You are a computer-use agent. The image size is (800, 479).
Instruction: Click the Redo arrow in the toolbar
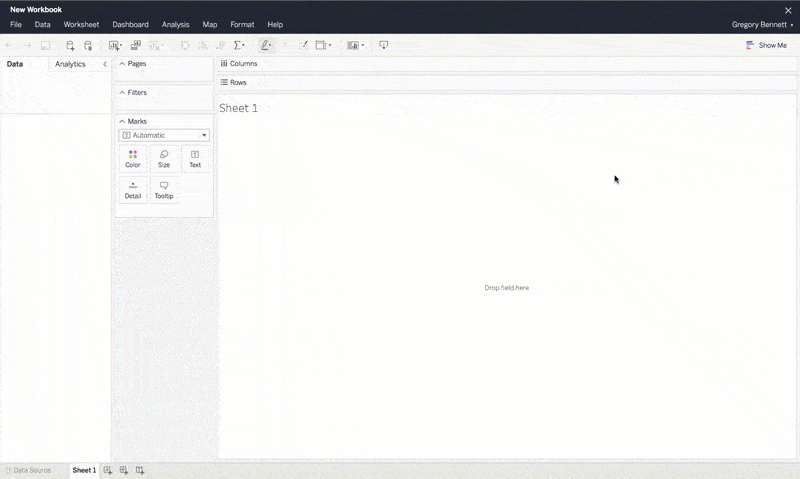[x=27, y=45]
